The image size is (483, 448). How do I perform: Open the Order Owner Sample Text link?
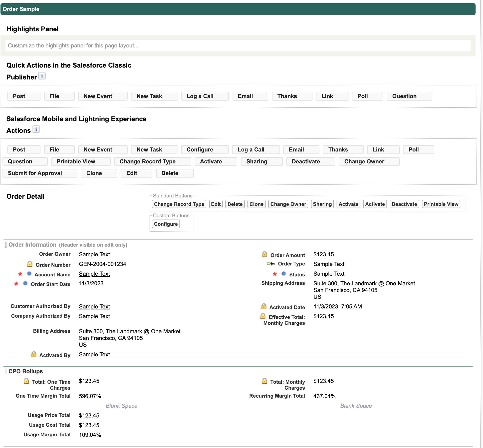[x=94, y=254]
